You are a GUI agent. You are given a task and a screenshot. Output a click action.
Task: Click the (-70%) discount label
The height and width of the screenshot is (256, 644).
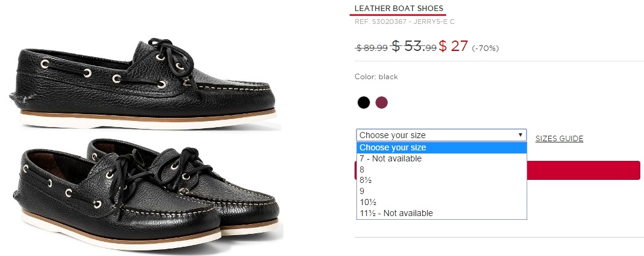coord(485,48)
